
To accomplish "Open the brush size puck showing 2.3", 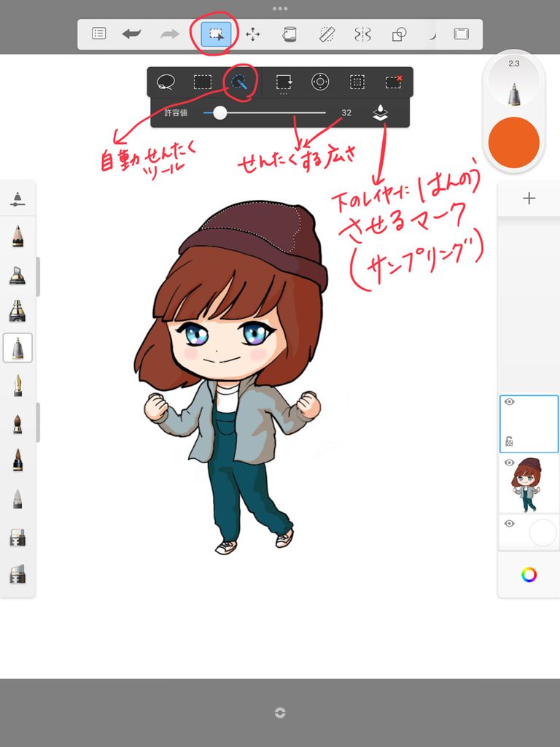I will click(514, 80).
